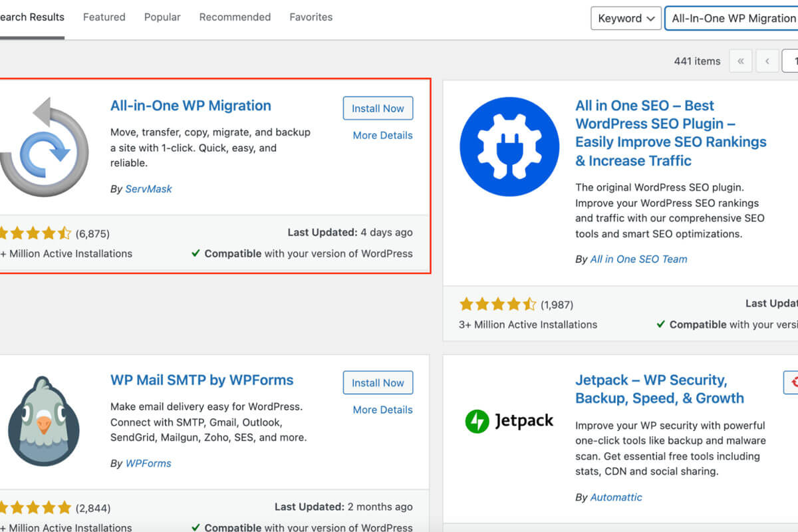The width and height of the screenshot is (798, 532).
Task: Open the All in One SEO Team author link
Action: (638, 259)
